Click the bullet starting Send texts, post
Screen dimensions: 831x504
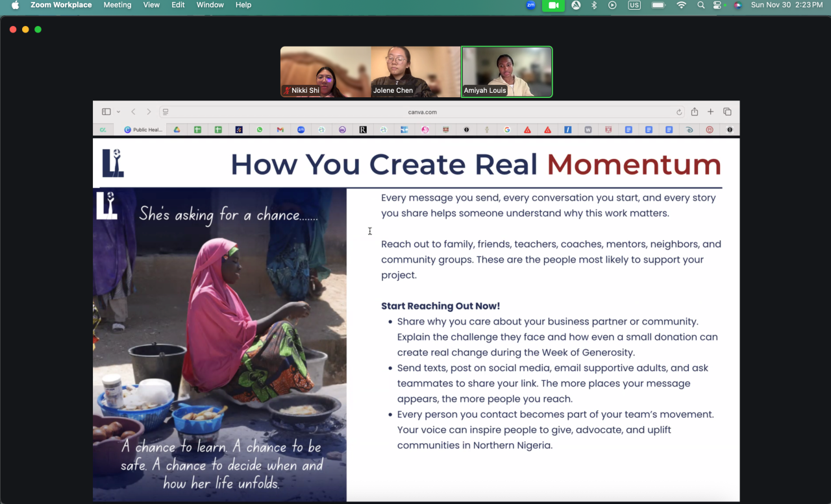click(553, 383)
